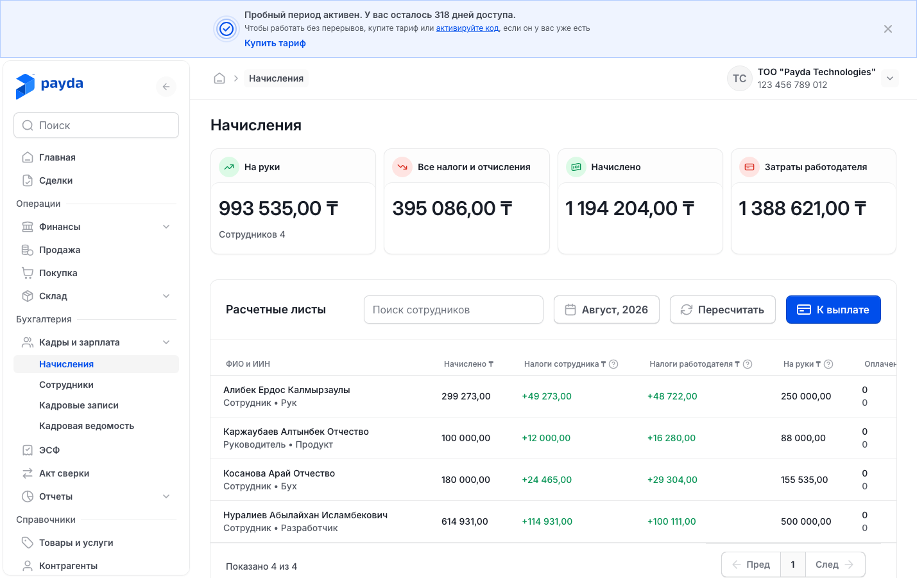924x578 pixels.
Task: Select 'Начисления' submenu item
Action: [96, 364]
